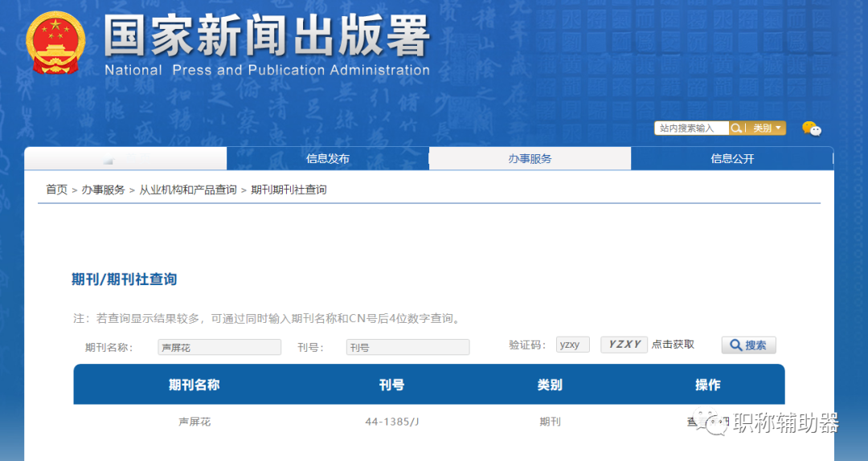Focus the 站内搜索输入 search box
The image size is (868, 461).
click(x=691, y=129)
